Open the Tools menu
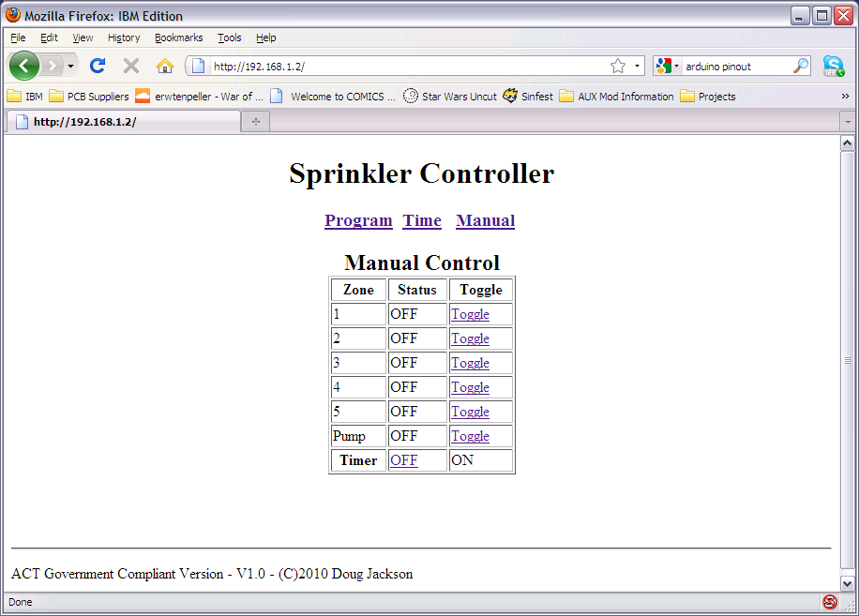This screenshot has height=616, width=859. tap(229, 38)
